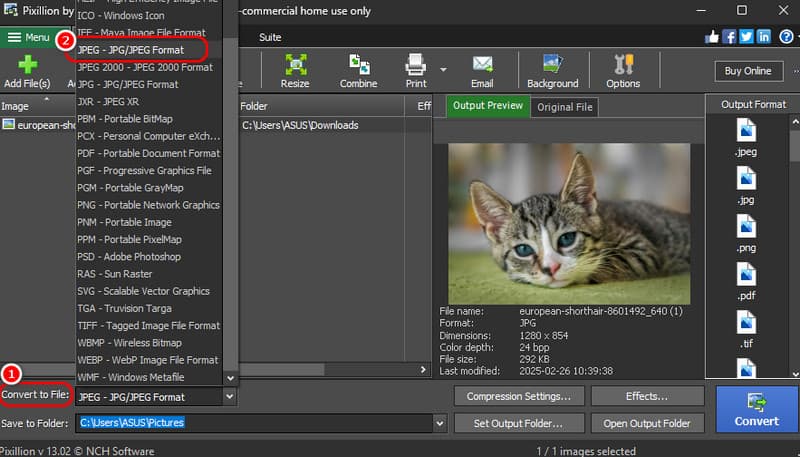Click the Email toolbar icon
Image resolution: width=800 pixels, height=457 pixels.
[x=482, y=67]
